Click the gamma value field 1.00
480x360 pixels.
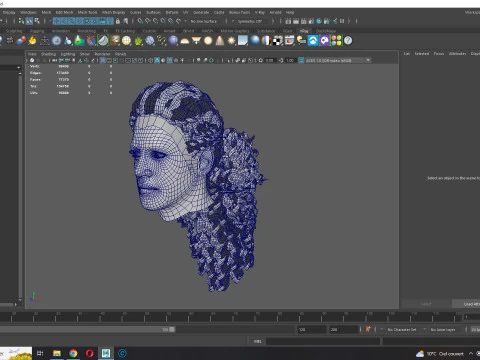(290, 60)
